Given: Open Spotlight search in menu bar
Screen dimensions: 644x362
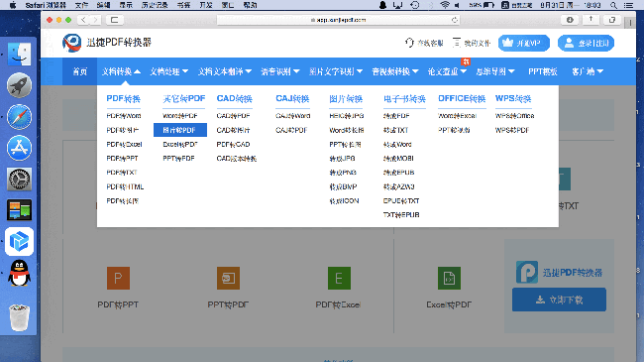Looking at the screenshot, I should 613,5.
